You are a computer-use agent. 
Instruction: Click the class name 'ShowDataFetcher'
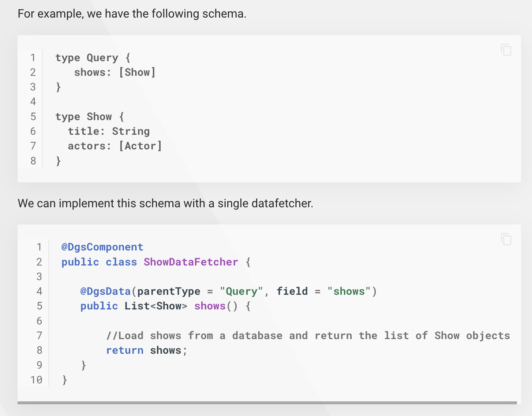tap(191, 262)
